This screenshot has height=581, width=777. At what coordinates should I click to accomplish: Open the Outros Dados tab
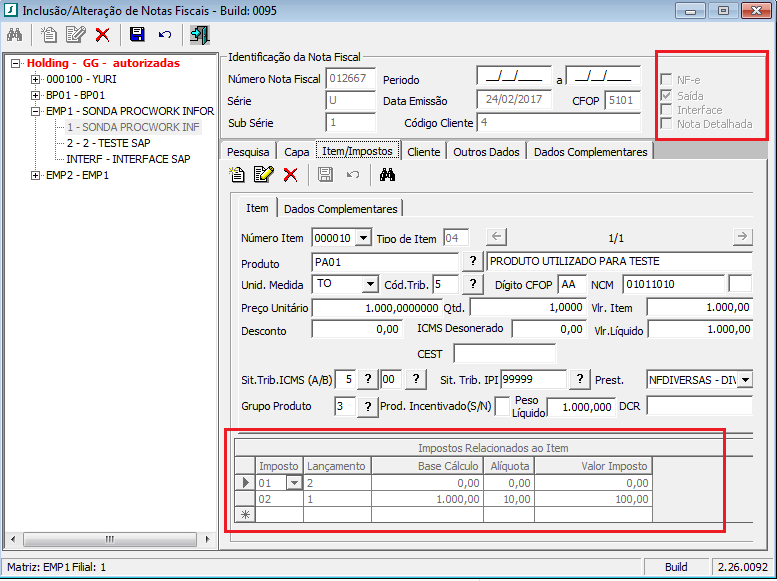tap(486, 152)
